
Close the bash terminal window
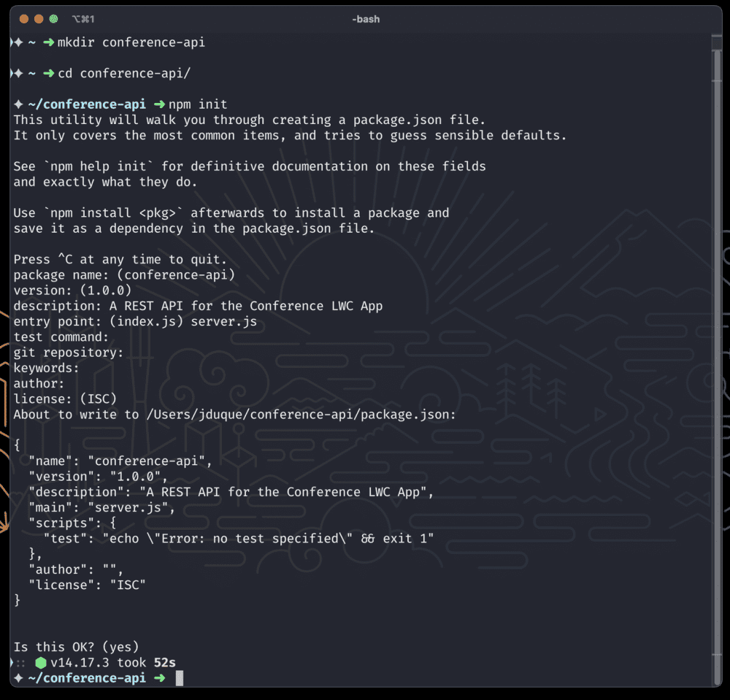coord(24,19)
